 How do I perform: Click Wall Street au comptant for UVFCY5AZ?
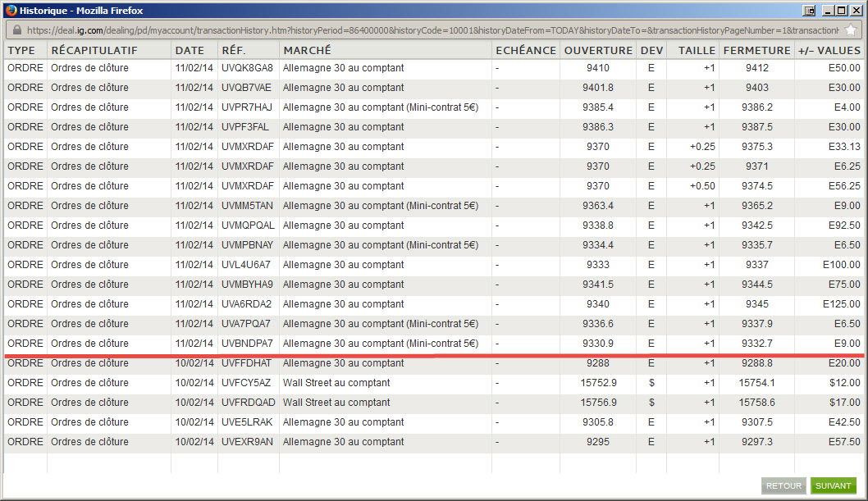(336, 383)
